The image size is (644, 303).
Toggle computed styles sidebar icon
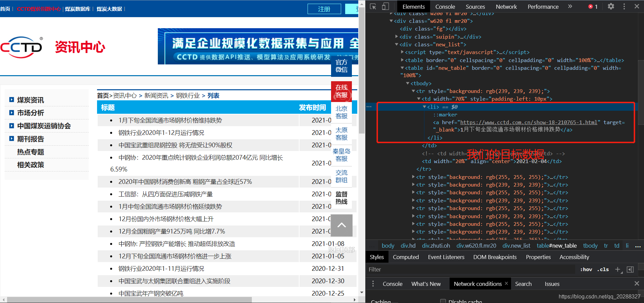631,269
